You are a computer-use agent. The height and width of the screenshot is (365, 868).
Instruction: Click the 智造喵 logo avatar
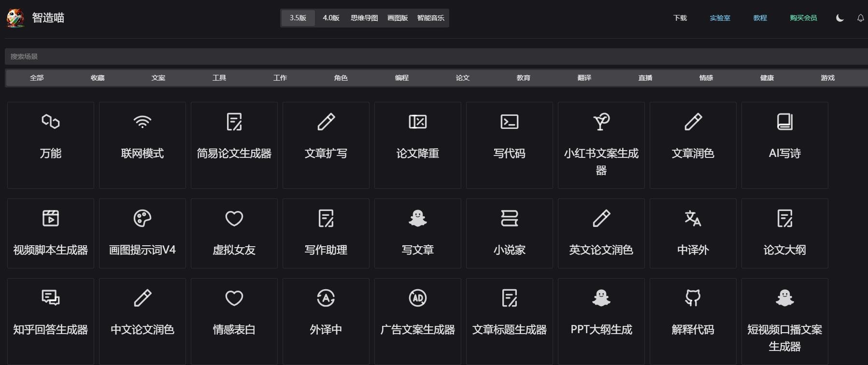point(15,18)
